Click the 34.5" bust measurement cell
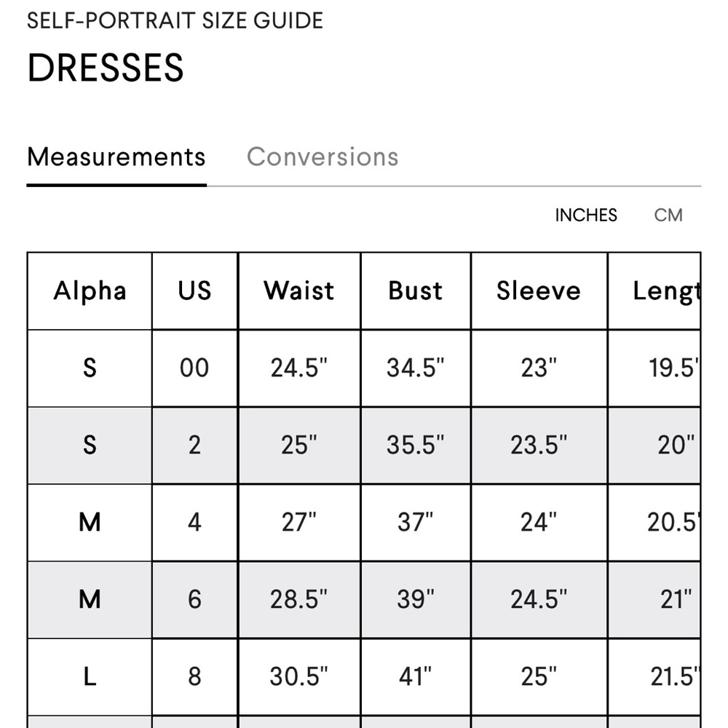Viewport: 728px width, 728px height. click(x=415, y=368)
